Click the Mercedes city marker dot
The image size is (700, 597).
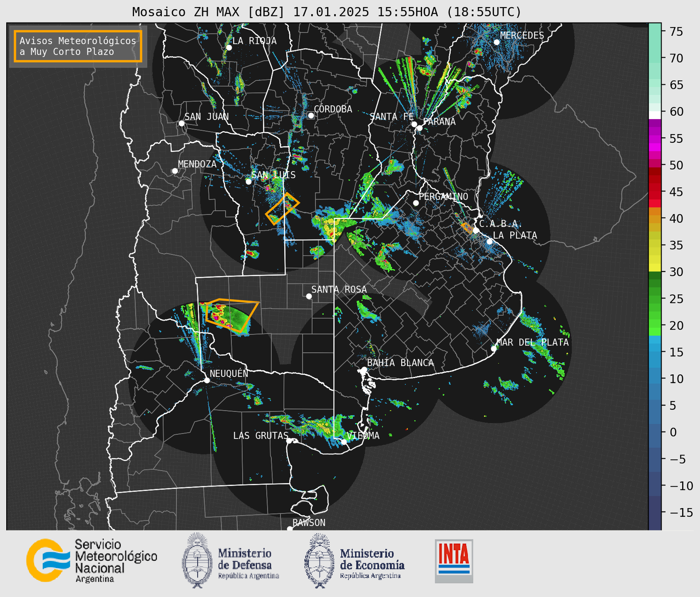pyautogui.click(x=496, y=42)
